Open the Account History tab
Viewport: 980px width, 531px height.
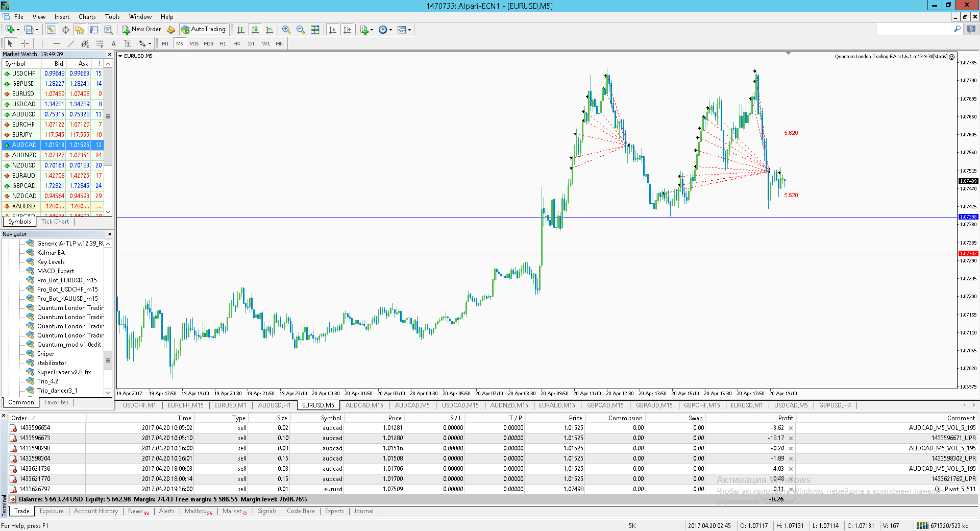96,511
